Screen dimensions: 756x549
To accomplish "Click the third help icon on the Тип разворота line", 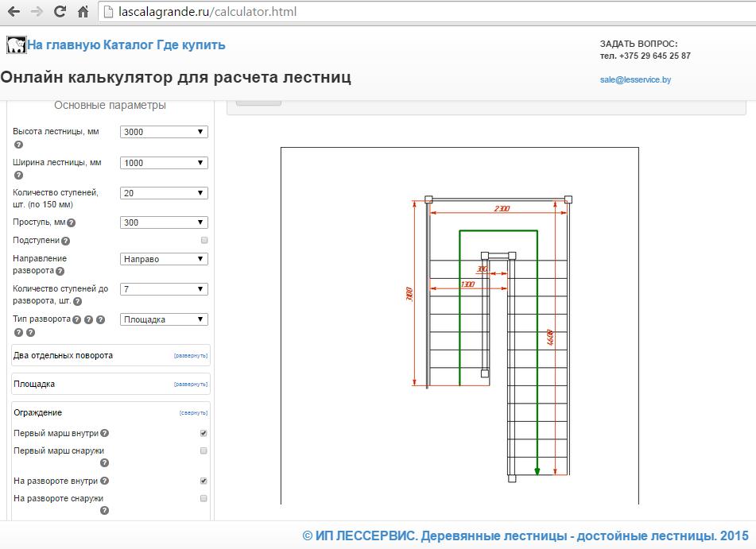I will 100,319.
